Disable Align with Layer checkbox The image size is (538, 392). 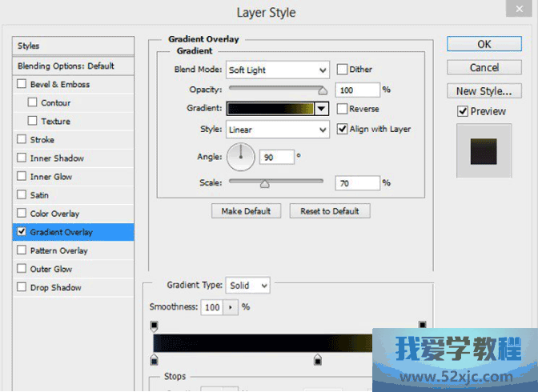[x=343, y=129]
